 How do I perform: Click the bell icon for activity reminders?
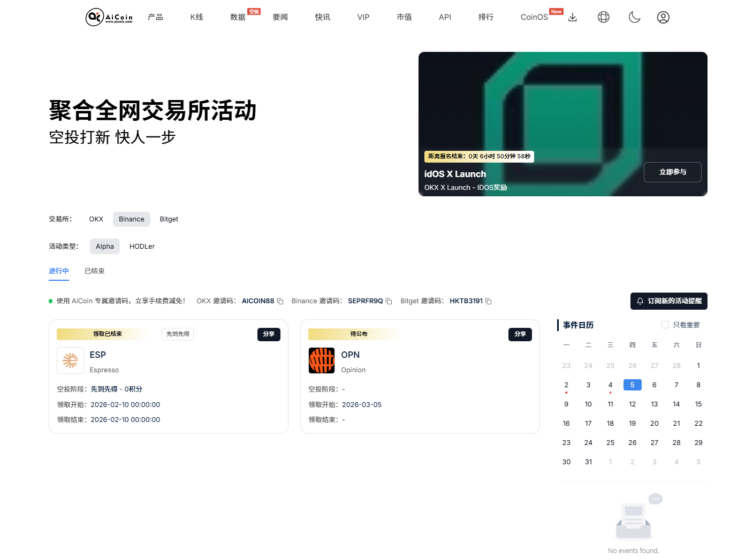[640, 301]
